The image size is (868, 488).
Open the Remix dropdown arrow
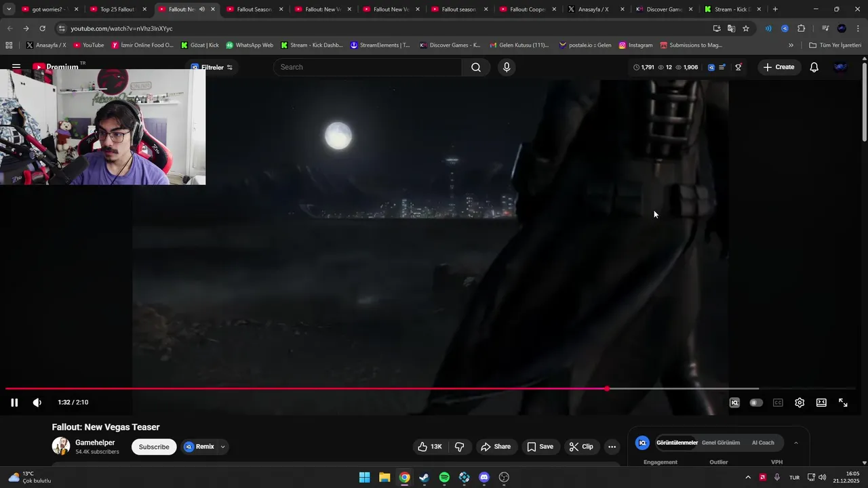click(x=222, y=447)
